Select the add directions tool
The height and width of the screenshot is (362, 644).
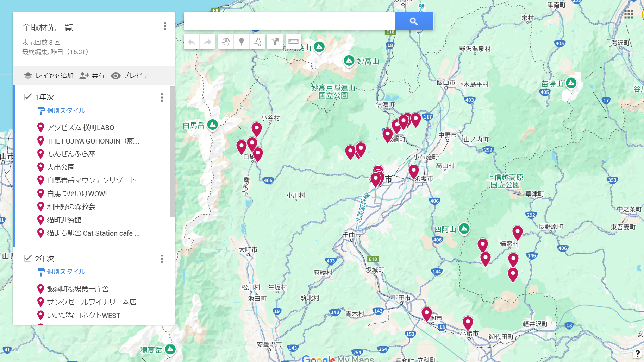pyautogui.click(x=275, y=42)
